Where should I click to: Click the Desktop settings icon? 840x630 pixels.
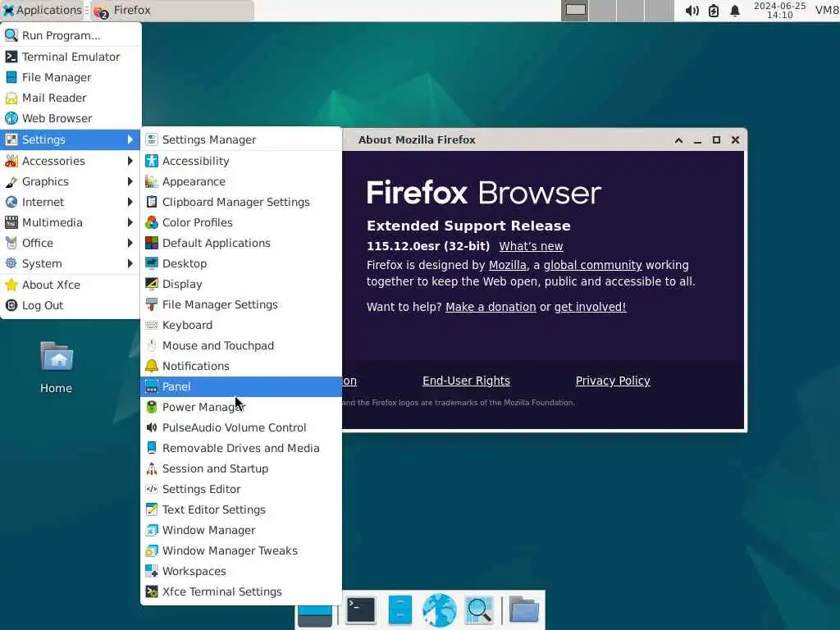pyautogui.click(x=152, y=263)
